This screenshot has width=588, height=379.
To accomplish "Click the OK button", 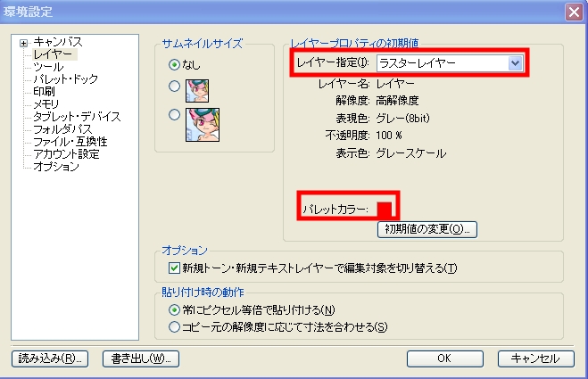I will coord(444,358).
